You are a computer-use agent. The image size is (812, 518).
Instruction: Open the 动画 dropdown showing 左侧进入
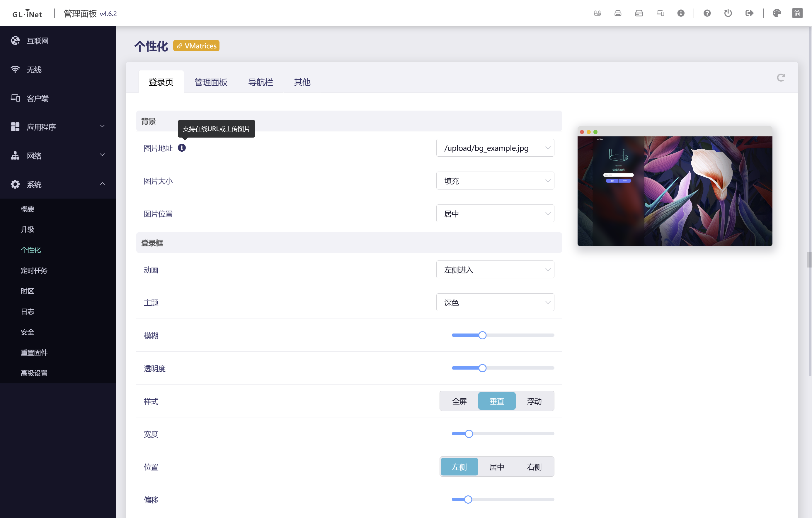click(x=495, y=270)
